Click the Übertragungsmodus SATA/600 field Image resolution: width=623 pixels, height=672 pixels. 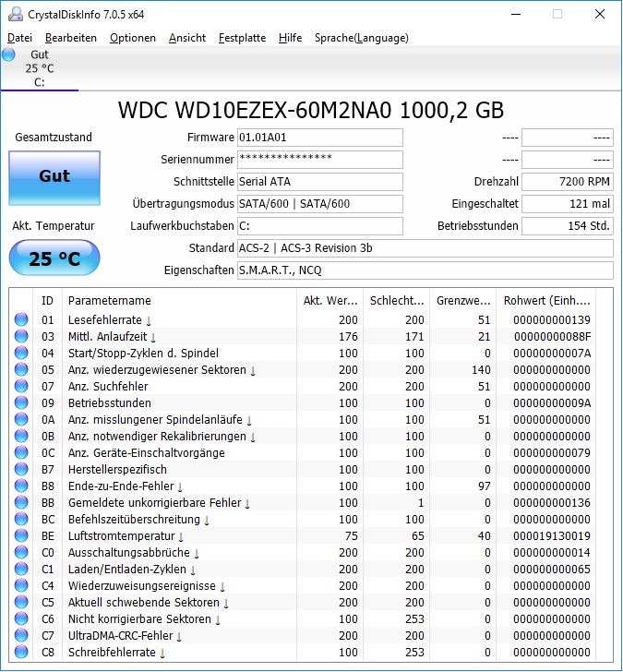[320, 204]
